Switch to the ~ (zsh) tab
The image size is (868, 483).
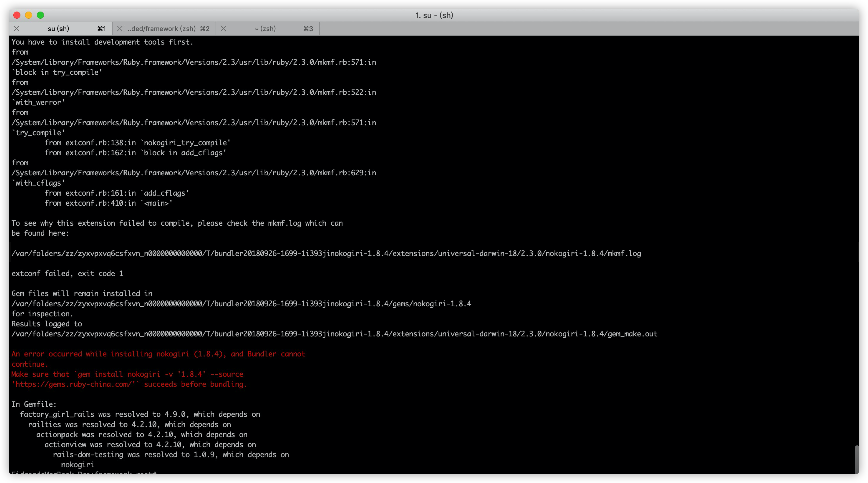(265, 29)
